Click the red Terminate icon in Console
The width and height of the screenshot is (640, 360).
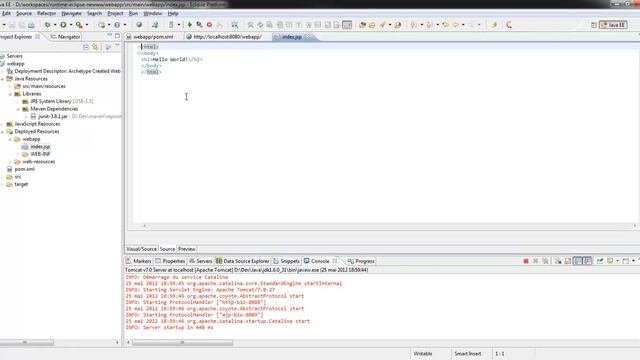[526, 261]
